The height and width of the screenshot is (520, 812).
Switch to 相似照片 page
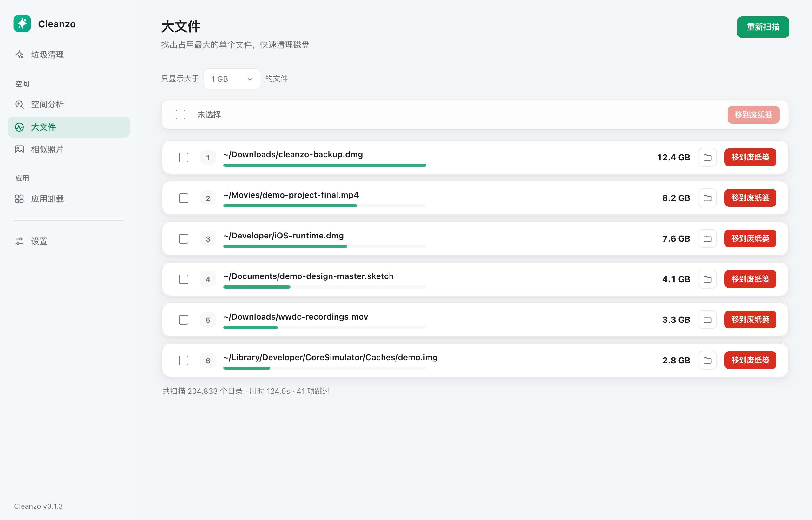point(69,149)
